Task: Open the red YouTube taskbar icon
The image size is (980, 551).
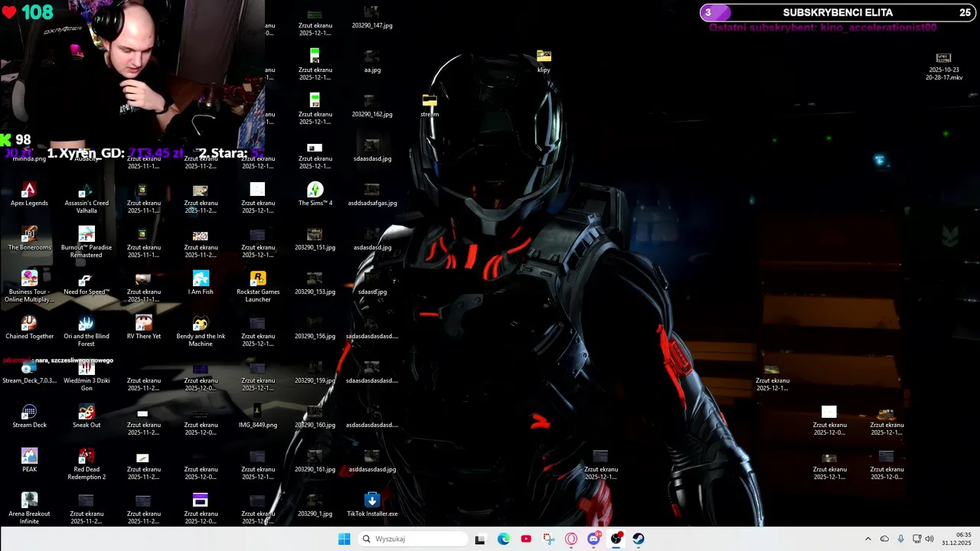Action: [x=526, y=539]
